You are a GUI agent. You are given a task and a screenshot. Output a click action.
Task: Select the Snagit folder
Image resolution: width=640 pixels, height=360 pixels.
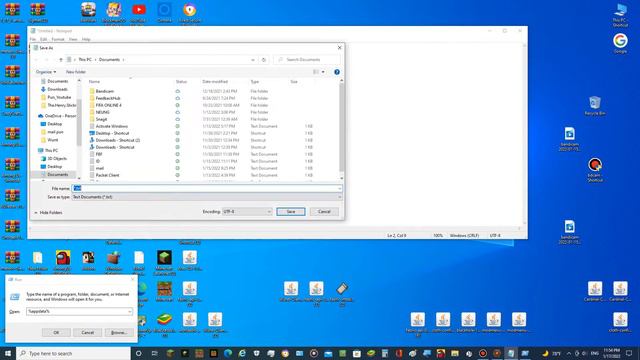pyautogui.click(x=101, y=119)
